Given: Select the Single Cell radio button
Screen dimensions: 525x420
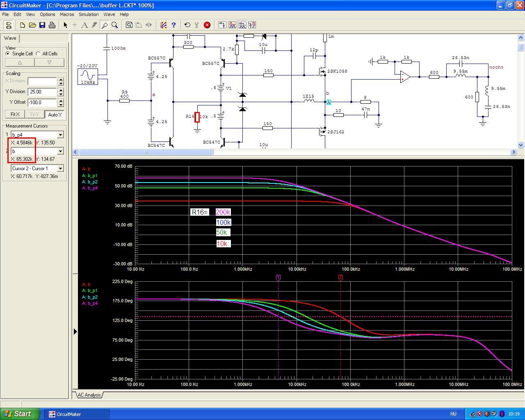Looking at the screenshot, I should (8, 54).
